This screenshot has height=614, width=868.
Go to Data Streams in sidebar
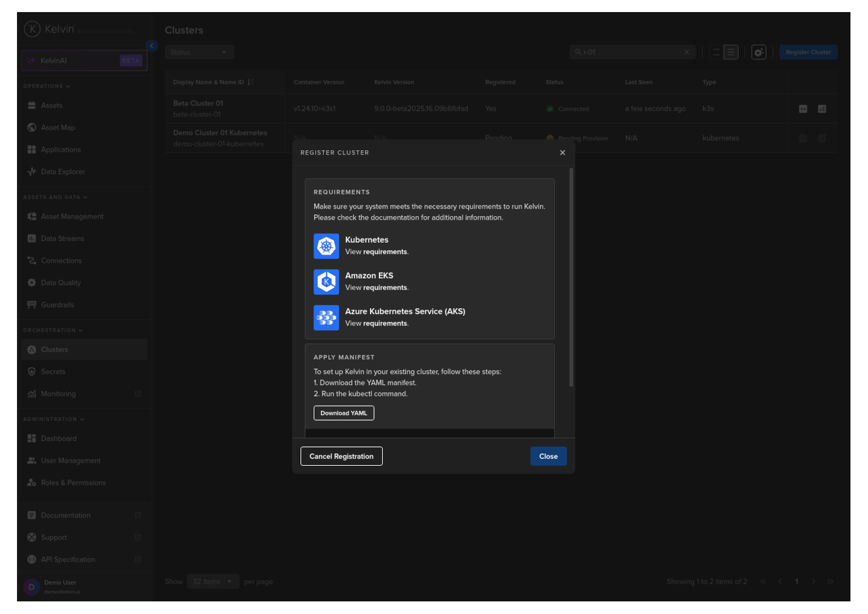tap(62, 238)
